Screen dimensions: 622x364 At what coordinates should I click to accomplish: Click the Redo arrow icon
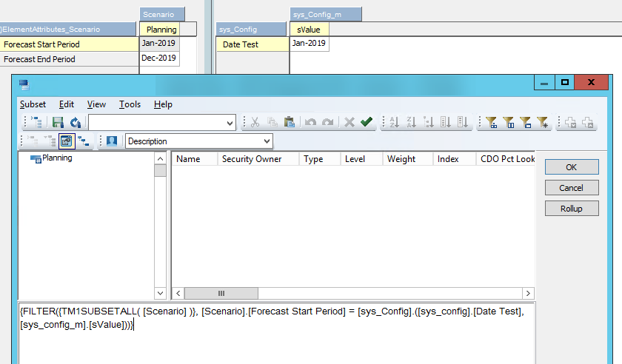coord(327,122)
